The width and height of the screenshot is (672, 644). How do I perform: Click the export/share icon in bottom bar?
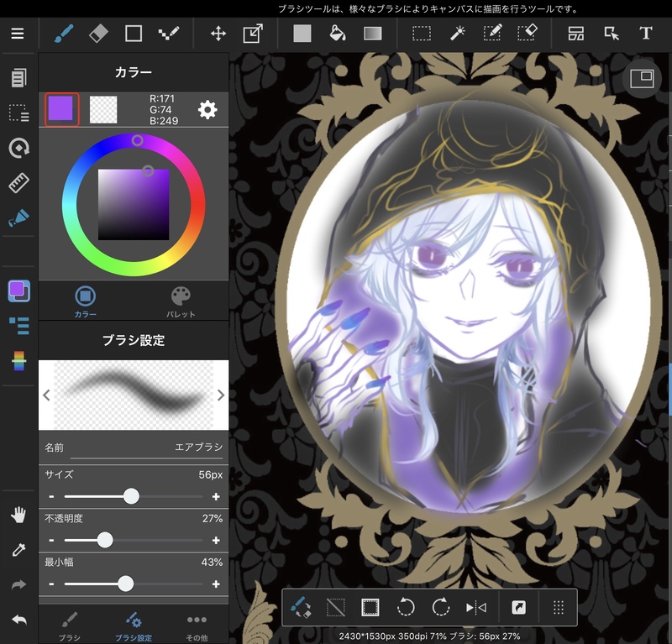[x=518, y=608]
